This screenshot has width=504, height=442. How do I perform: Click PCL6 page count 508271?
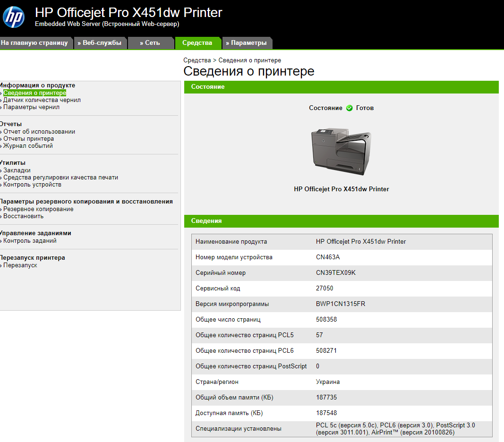click(x=326, y=351)
